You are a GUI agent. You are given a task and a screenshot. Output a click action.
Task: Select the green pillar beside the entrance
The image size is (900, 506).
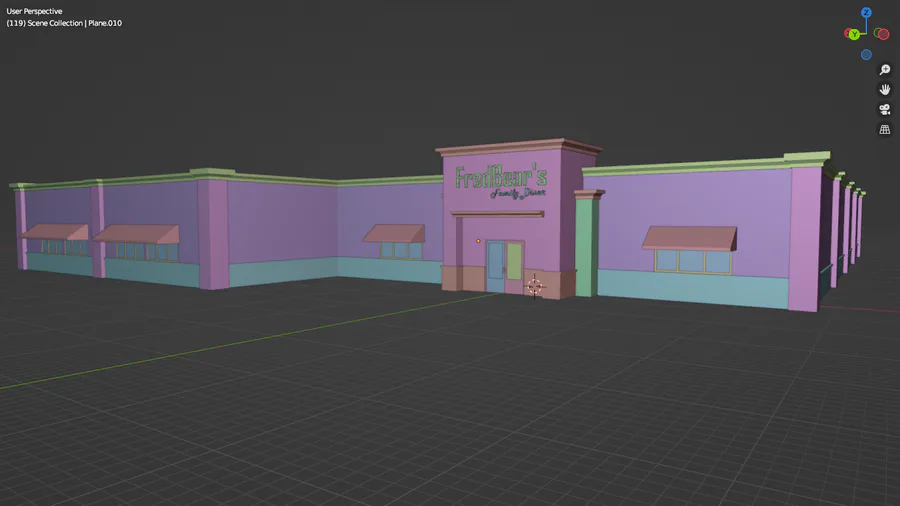[587, 246]
